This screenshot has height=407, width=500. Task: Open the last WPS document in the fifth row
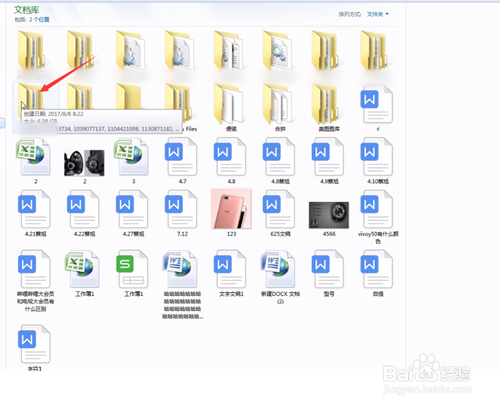click(378, 273)
